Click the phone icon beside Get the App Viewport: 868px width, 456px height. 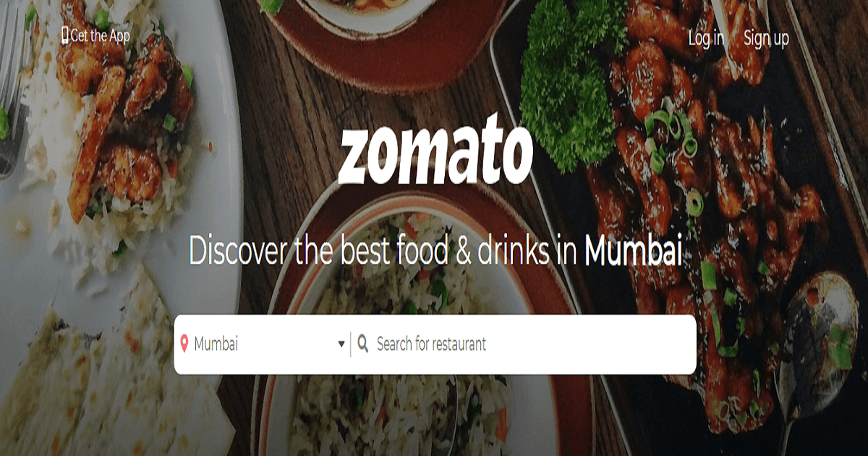coord(65,35)
